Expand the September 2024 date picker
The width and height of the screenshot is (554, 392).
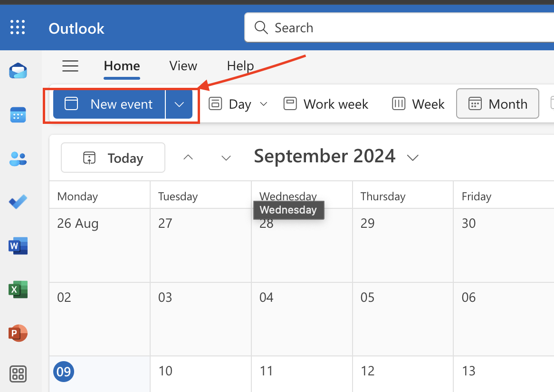[412, 157]
